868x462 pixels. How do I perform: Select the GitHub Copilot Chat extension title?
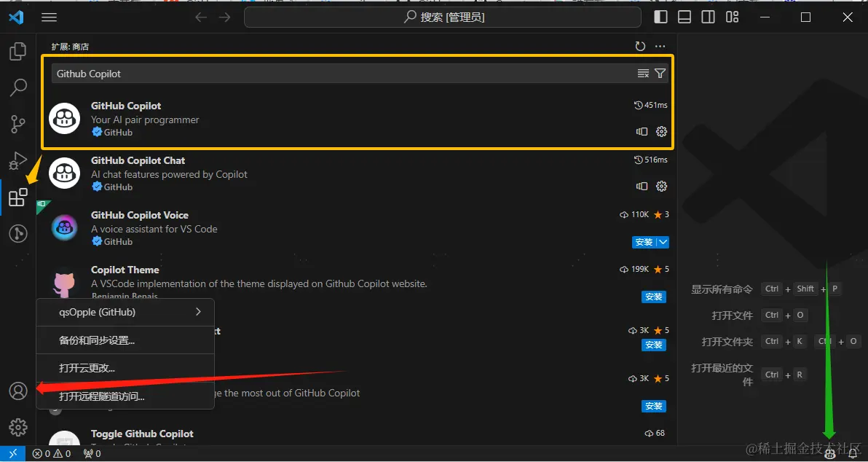(x=138, y=160)
